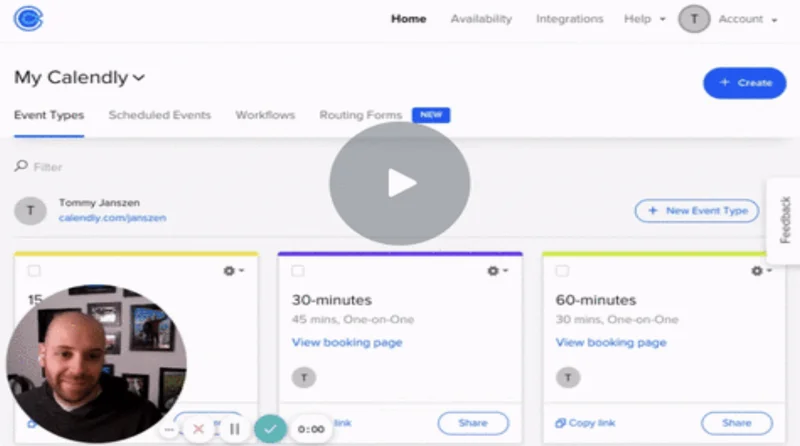Copy link for the 60-minutes event
Image resolution: width=800 pixels, height=446 pixels.
[585, 423]
